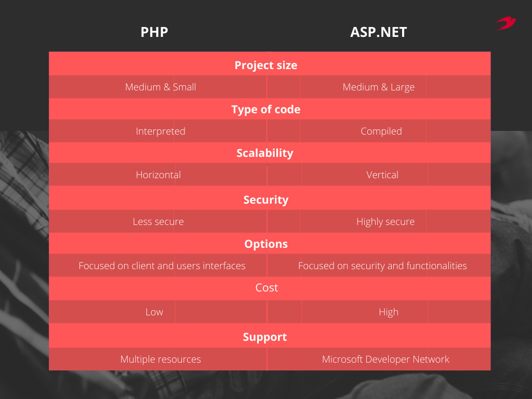532x399 pixels.
Task: Click the Horizontal scalability cell
Action: click(x=158, y=175)
